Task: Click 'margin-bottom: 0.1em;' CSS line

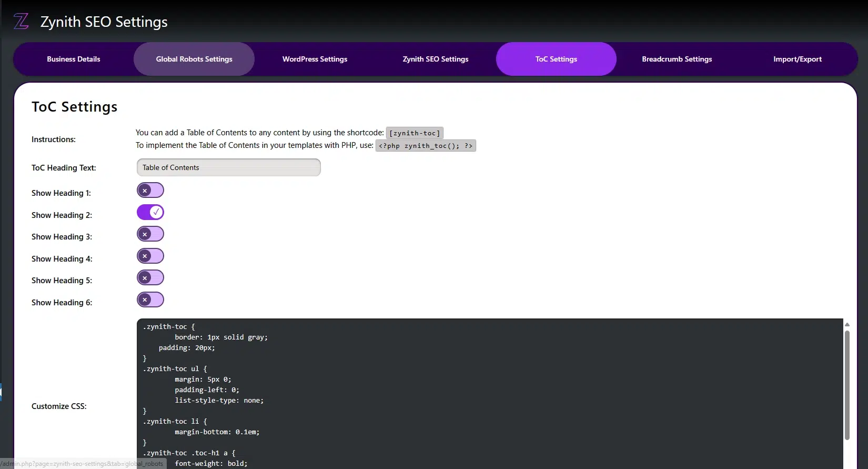Action: click(x=217, y=432)
